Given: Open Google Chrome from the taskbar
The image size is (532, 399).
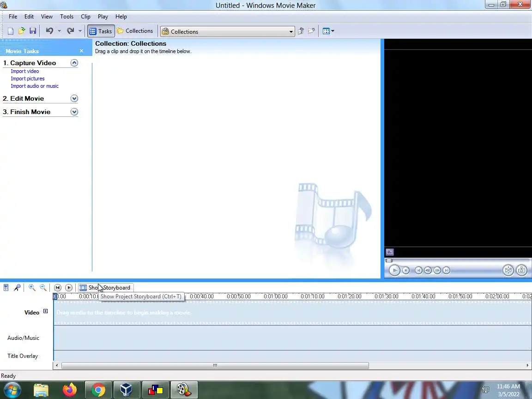Looking at the screenshot, I should pyautogui.click(x=98, y=390).
